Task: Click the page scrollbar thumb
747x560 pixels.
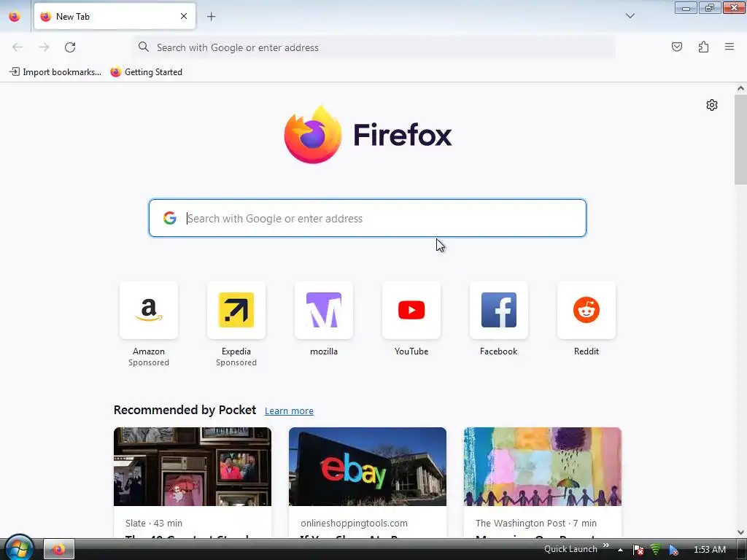Action: [x=740, y=139]
